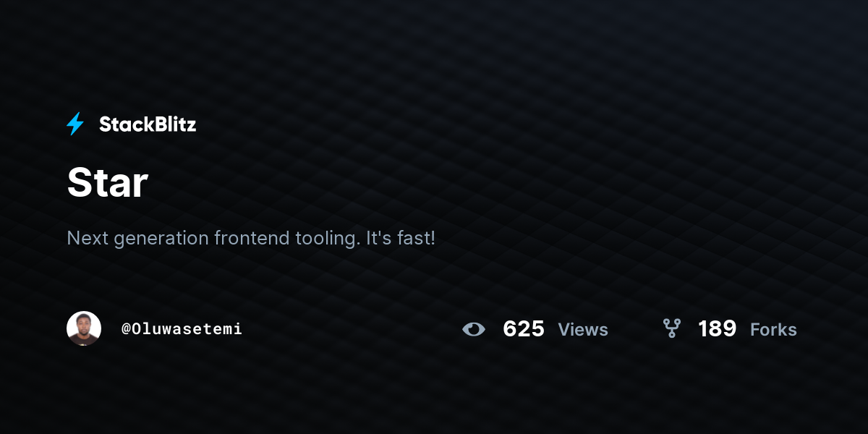
Task: Click the Forks label
Action: click(773, 330)
